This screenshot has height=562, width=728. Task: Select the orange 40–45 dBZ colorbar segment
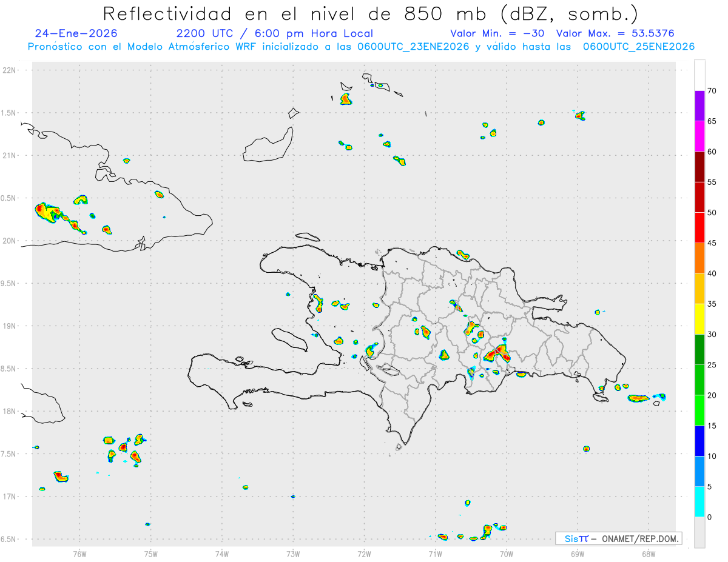[x=699, y=258]
